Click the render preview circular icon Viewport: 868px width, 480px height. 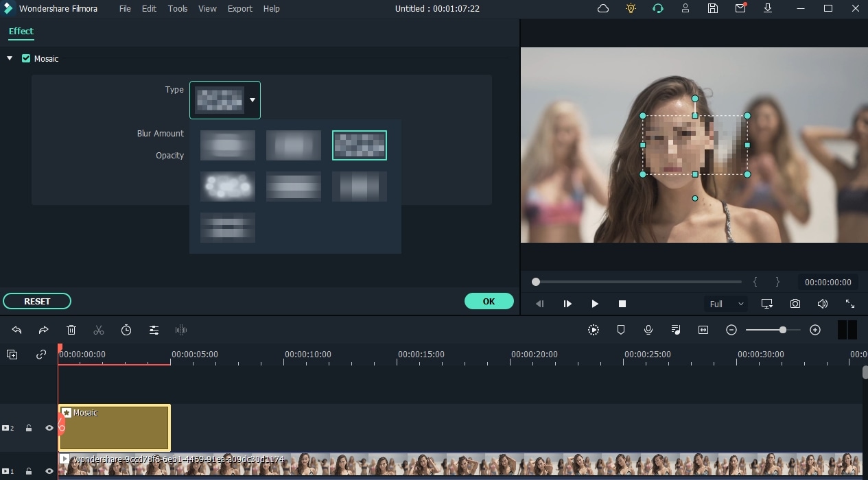coord(594,330)
